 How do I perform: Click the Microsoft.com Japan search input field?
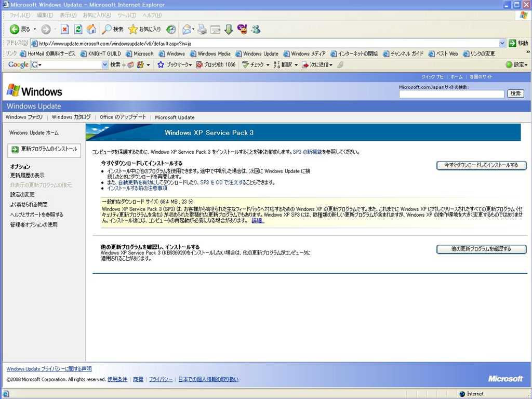451,94
